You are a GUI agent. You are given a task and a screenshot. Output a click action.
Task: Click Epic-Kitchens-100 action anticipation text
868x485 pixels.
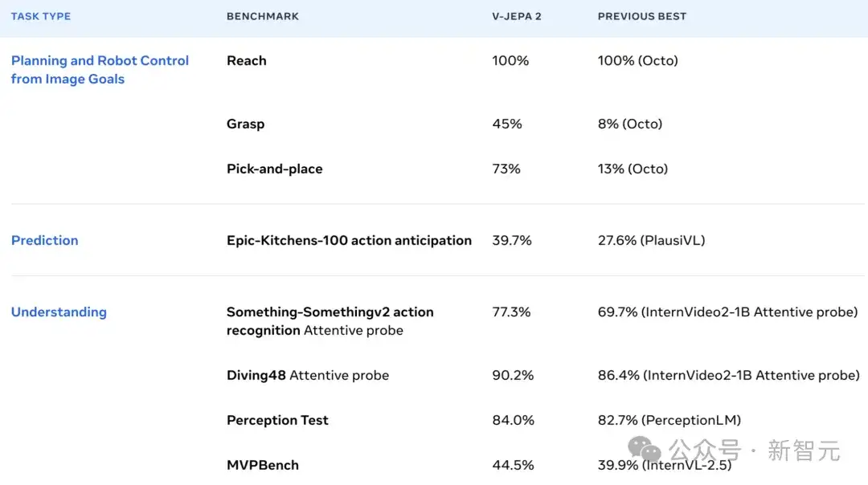pyautogui.click(x=349, y=241)
